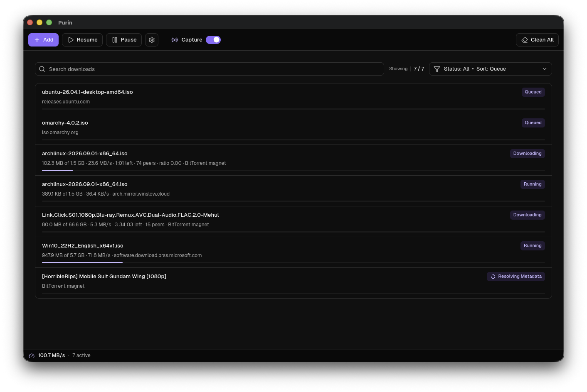This screenshot has width=587, height=392.
Task: Focus the Search downloads field
Action: 210,69
